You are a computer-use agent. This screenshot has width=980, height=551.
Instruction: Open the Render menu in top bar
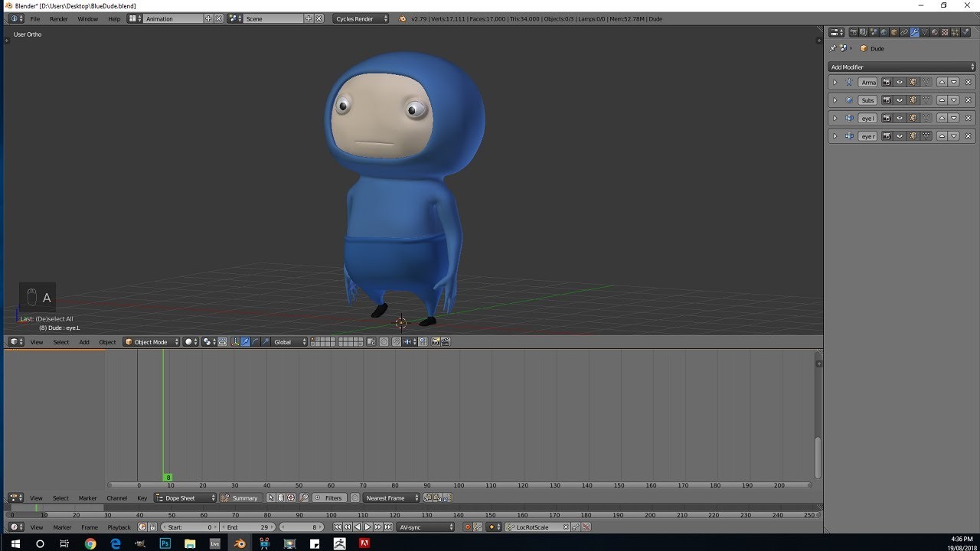click(59, 18)
